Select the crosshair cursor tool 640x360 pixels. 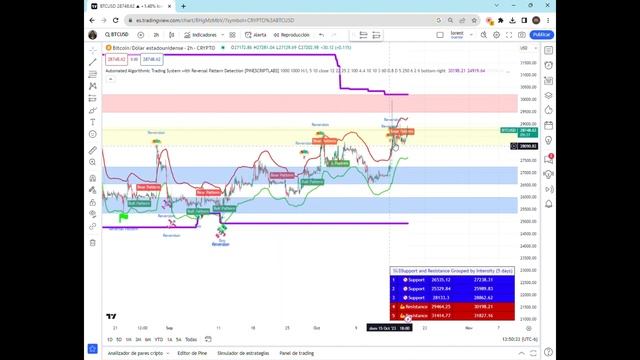pos(93,50)
